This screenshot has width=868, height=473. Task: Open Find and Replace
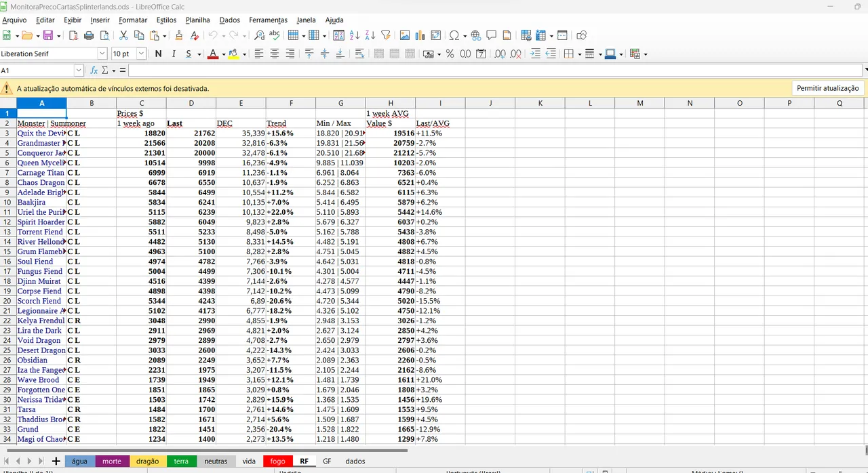pos(259,35)
